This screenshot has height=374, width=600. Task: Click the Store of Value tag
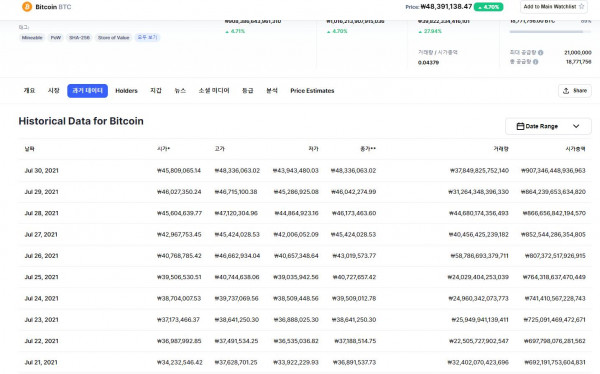pyautogui.click(x=114, y=38)
